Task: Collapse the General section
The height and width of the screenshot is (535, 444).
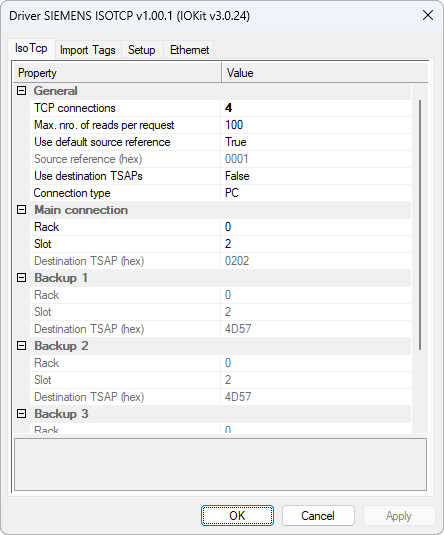Action: click(x=22, y=91)
